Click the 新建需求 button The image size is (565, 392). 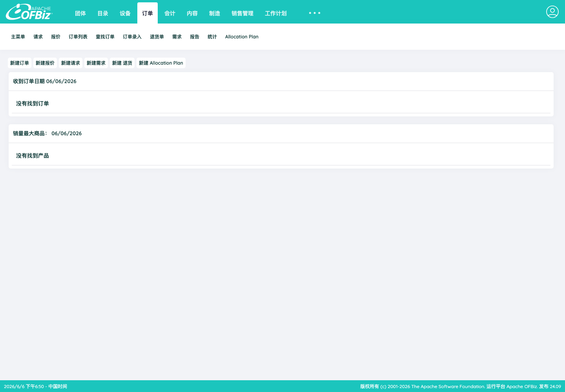click(x=96, y=63)
